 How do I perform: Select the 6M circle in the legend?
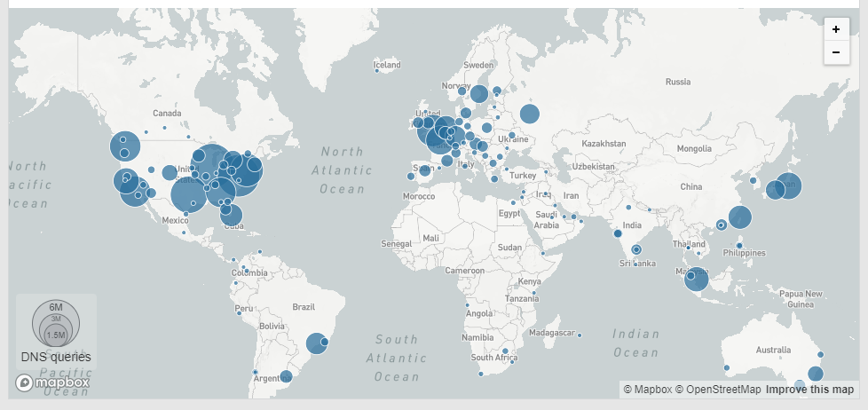tap(55, 307)
